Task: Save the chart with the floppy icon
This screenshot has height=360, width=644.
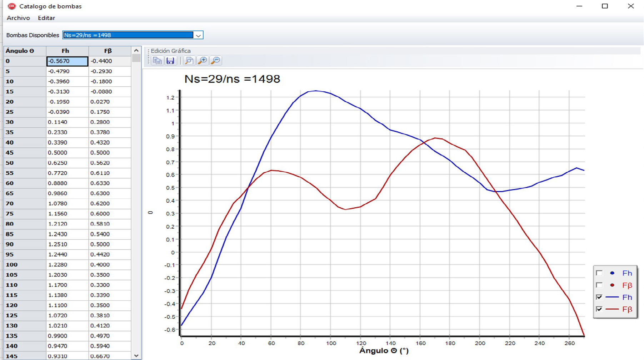Action: point(170,61)
